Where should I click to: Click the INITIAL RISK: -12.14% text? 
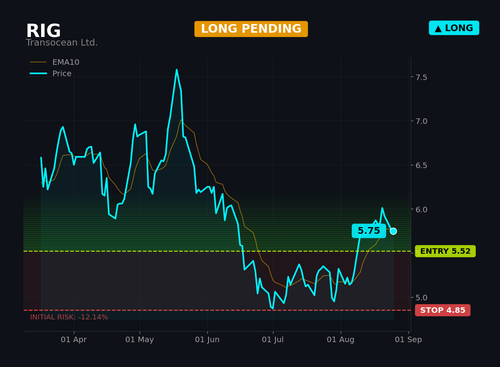(69, 317)
